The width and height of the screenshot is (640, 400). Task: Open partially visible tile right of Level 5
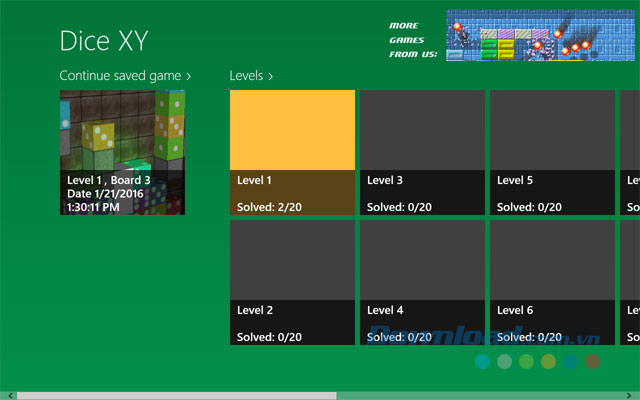click(631, 152)
